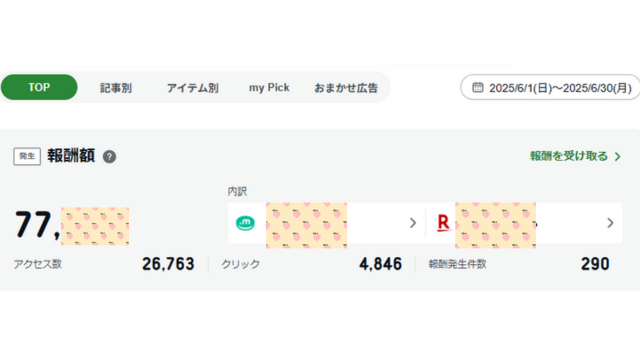Go to the my Pick tab
Image resolution: width=640 pixels, height=360 pixels.
[269, 88]
